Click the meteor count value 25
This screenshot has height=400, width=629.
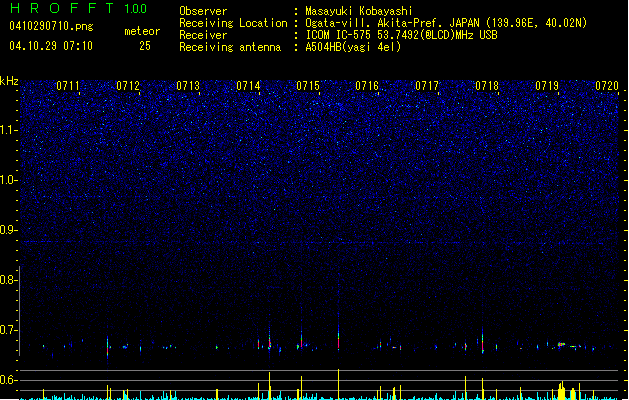click(x=145, y=46)
